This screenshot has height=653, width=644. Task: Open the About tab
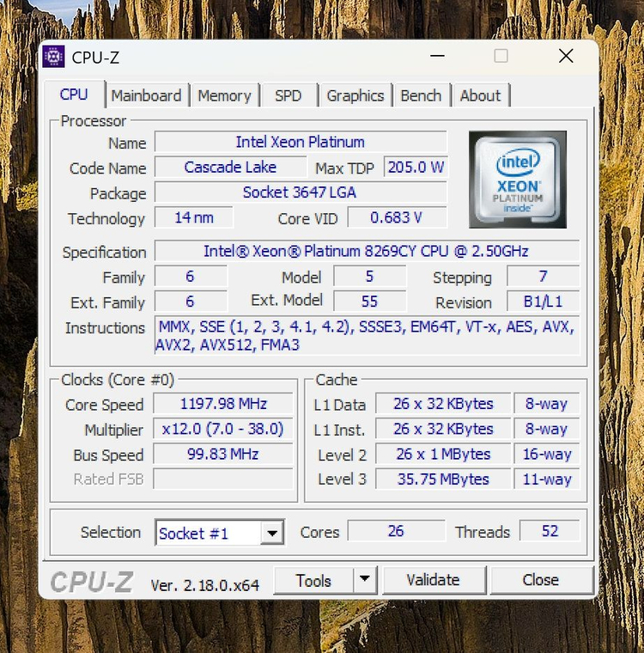[480, 95]
